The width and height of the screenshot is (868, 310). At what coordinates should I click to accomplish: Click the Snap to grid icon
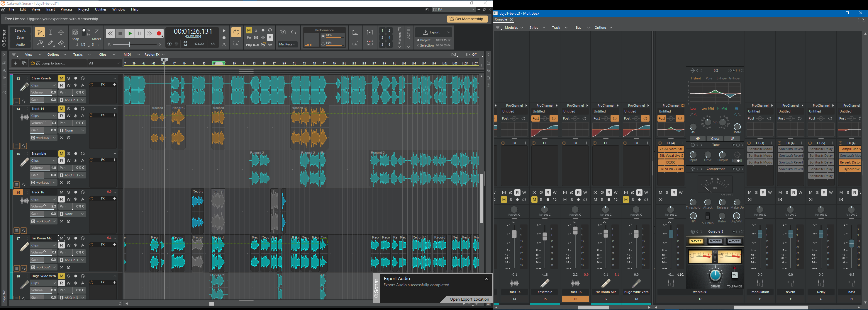click(x=75, y=32)
